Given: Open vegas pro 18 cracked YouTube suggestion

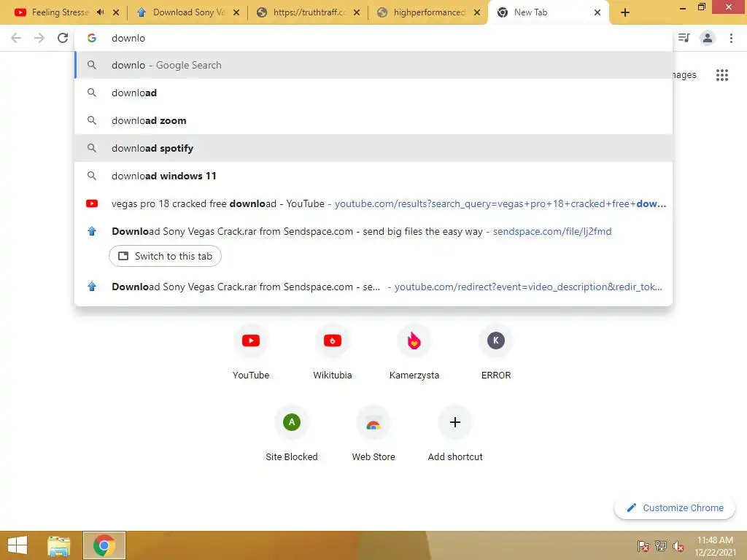Looking at the screenshot, I should coord(373,203).
